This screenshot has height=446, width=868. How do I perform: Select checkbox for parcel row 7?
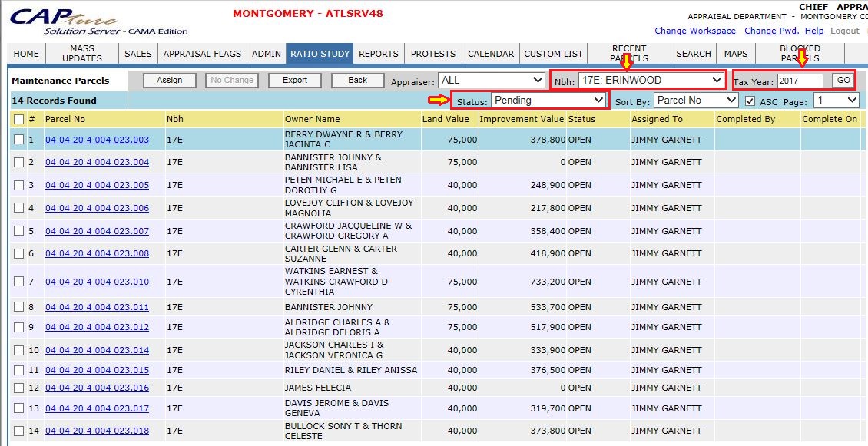click(x=19, y=282)
